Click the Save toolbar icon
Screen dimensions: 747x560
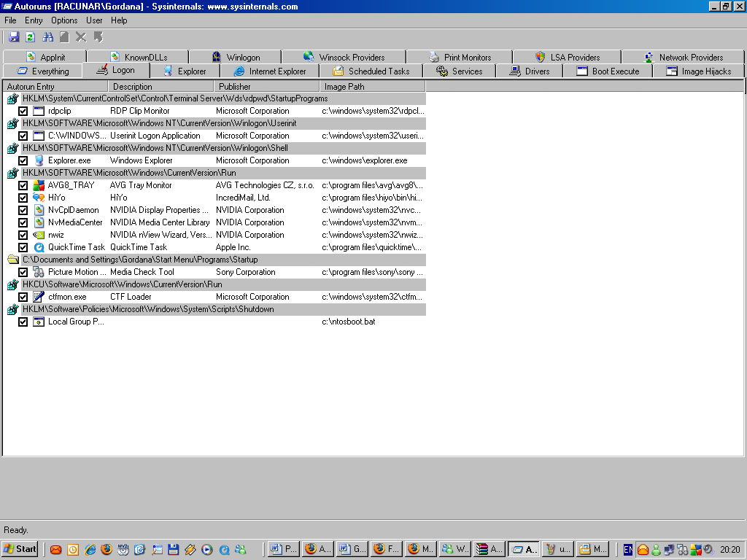coord(14,37)
